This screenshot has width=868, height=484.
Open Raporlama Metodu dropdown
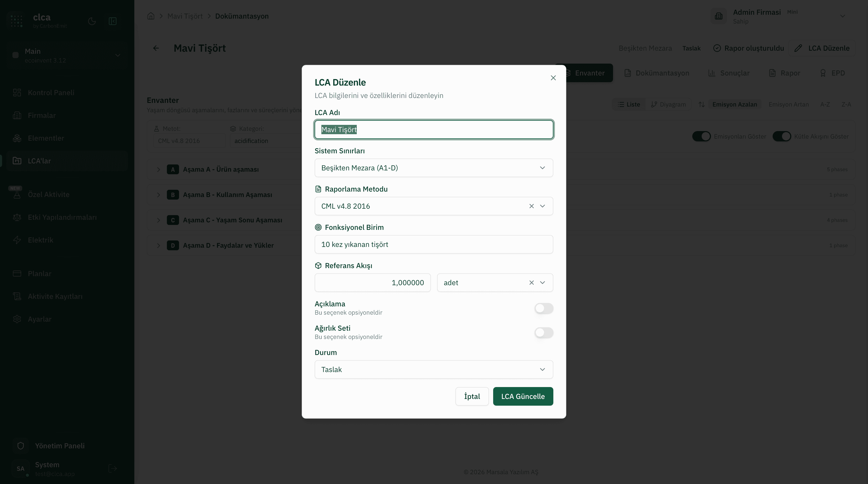click(434, 206)
